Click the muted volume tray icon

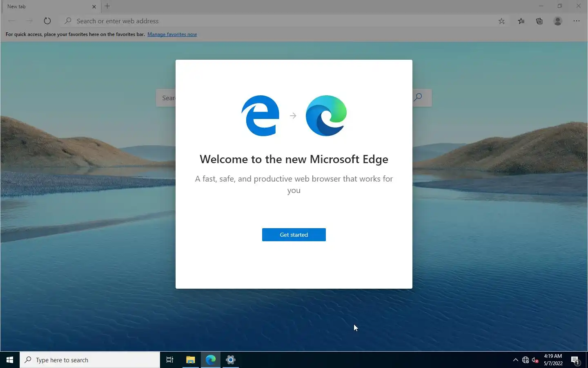tap(535, 360)
